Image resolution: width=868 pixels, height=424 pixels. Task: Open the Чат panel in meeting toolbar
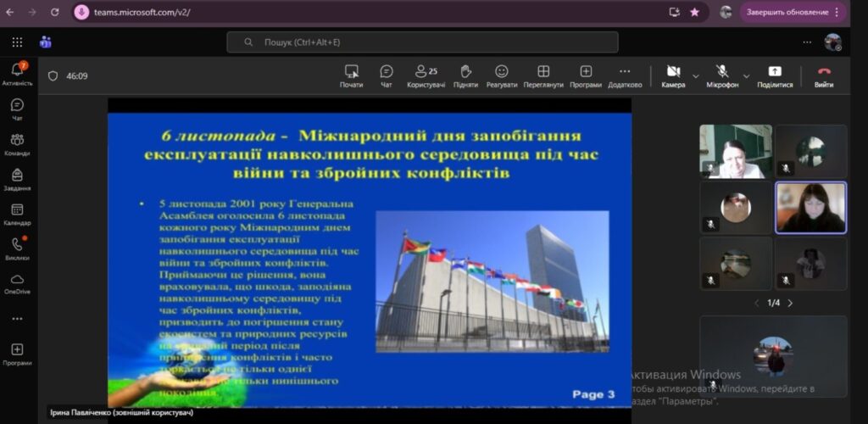(387, 75)
